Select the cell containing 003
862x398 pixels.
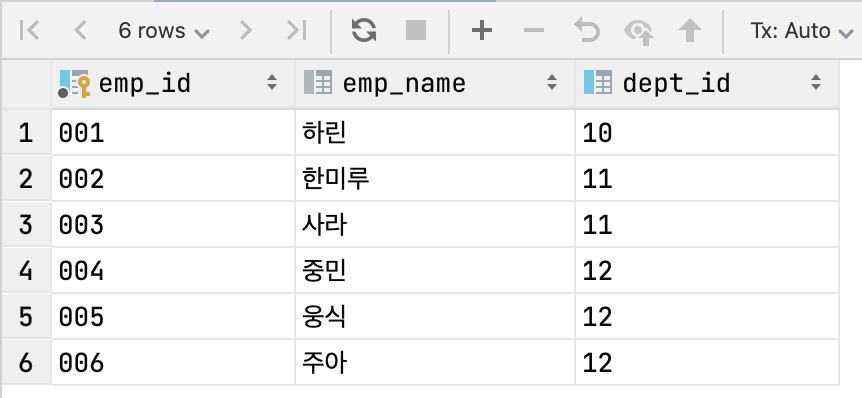tap(173, 225)
